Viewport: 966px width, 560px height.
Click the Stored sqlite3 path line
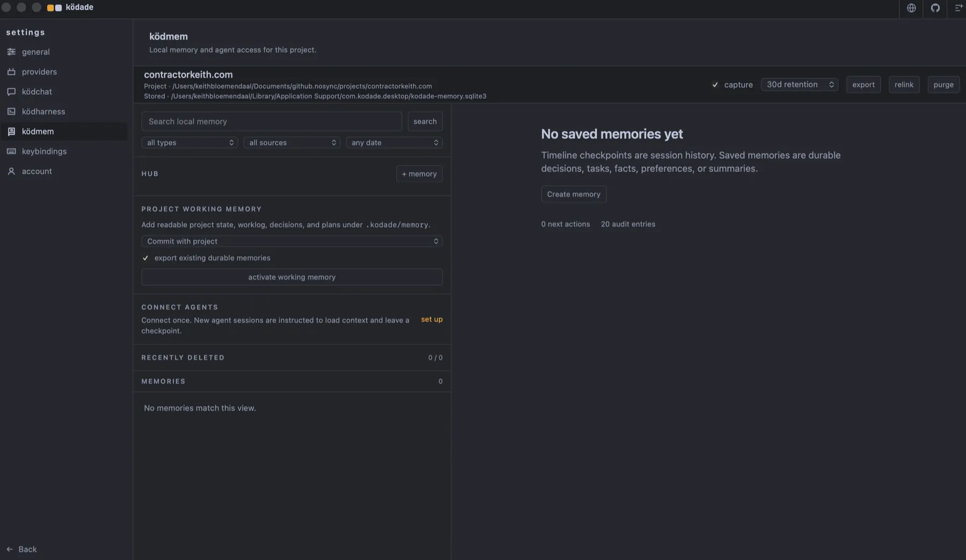click(315, 97)
